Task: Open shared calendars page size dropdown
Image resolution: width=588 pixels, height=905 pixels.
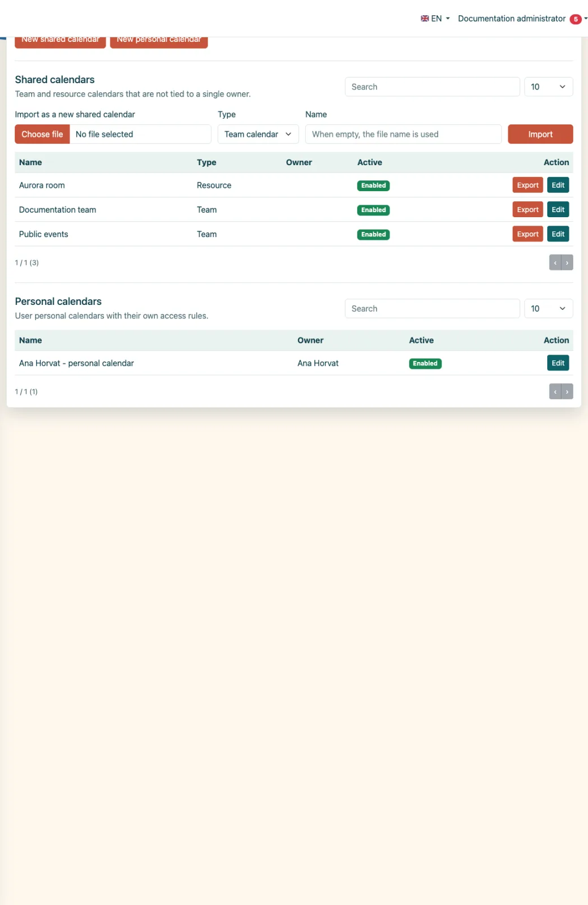Action: (x=548, y=87)
